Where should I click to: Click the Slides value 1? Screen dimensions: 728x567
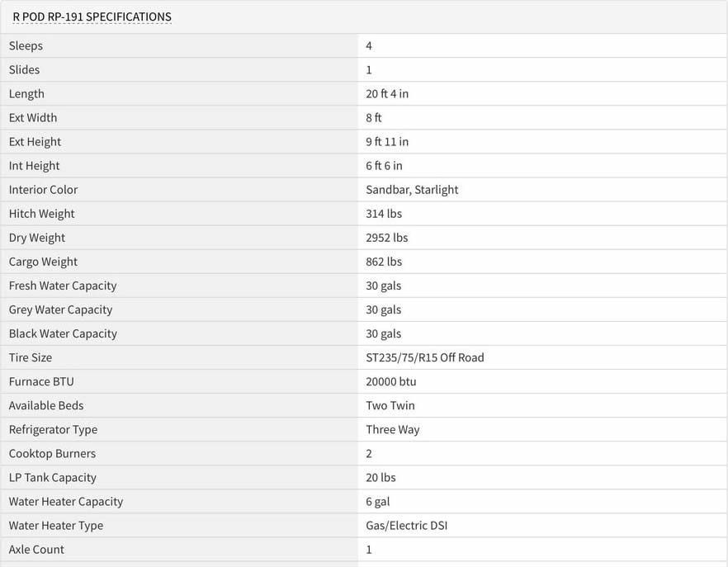(369, 69)
